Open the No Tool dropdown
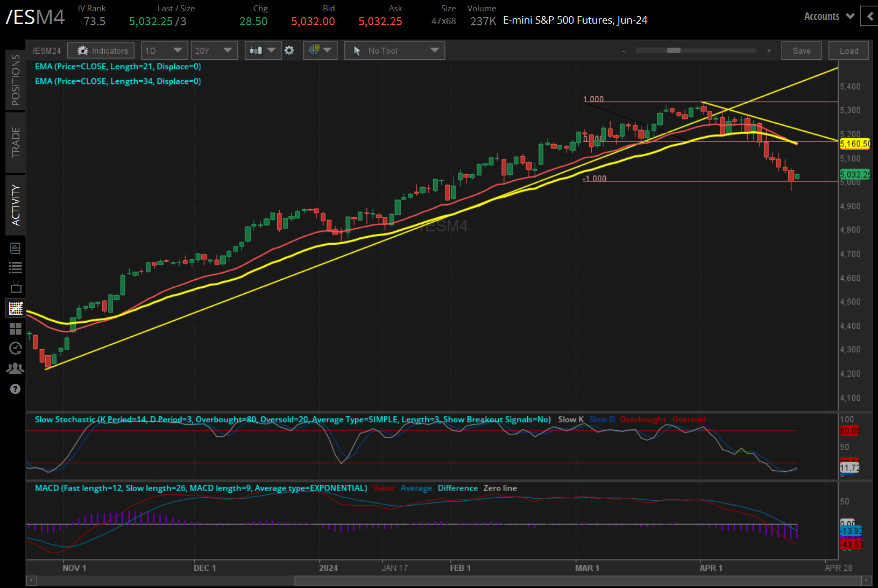Viewport: 878px width, 588px height. 394,50
